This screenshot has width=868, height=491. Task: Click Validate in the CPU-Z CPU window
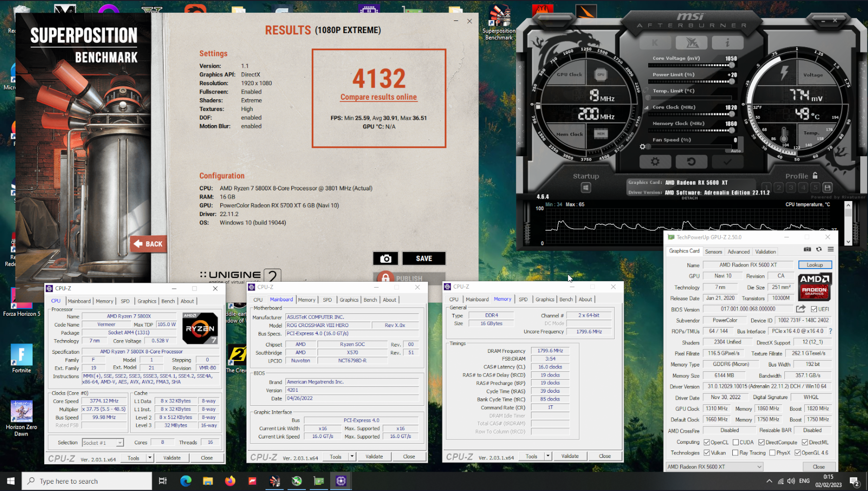172,458
